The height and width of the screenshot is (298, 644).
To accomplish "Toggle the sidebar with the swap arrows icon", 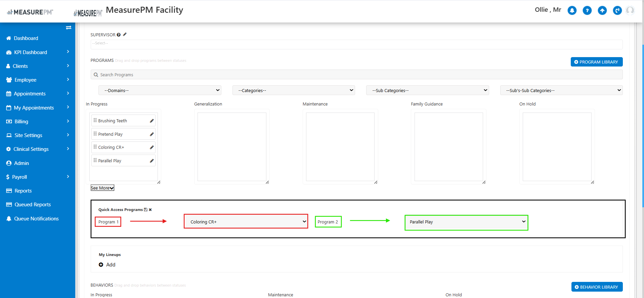I will tap(69, 28).
